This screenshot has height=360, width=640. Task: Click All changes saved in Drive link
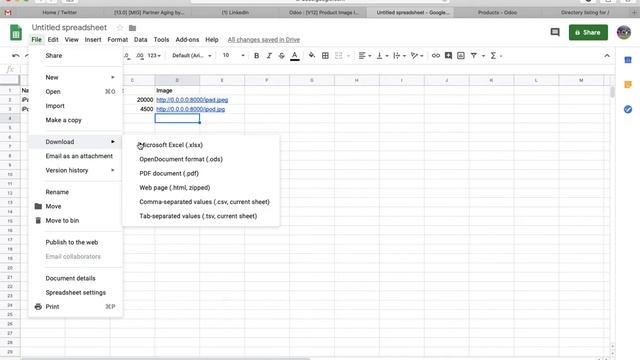[264, 40]
